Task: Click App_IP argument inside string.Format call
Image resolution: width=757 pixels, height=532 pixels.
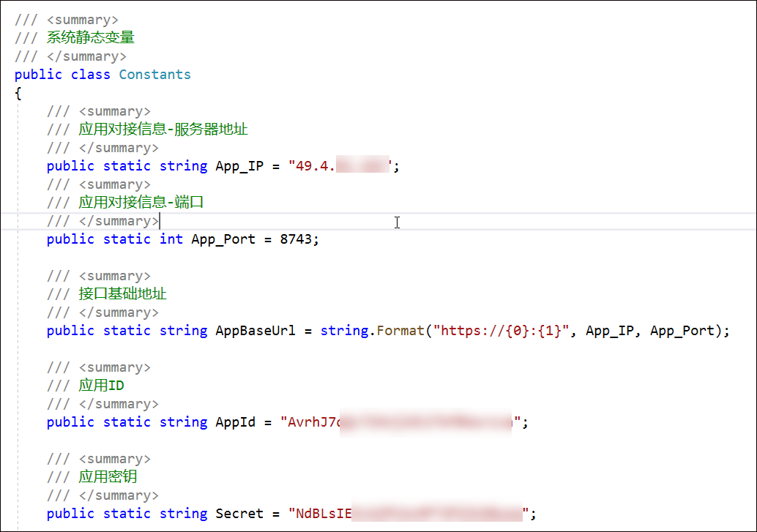Action: coord(610,331)
